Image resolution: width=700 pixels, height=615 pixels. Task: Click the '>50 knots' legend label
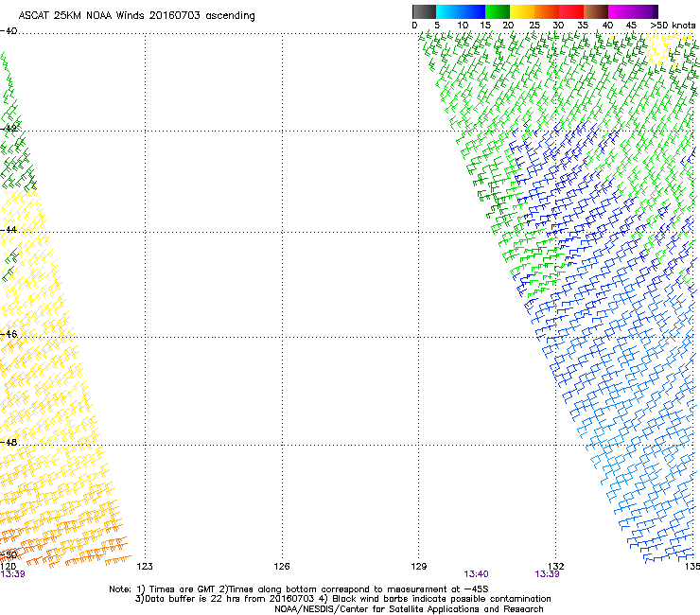(673, 26)
